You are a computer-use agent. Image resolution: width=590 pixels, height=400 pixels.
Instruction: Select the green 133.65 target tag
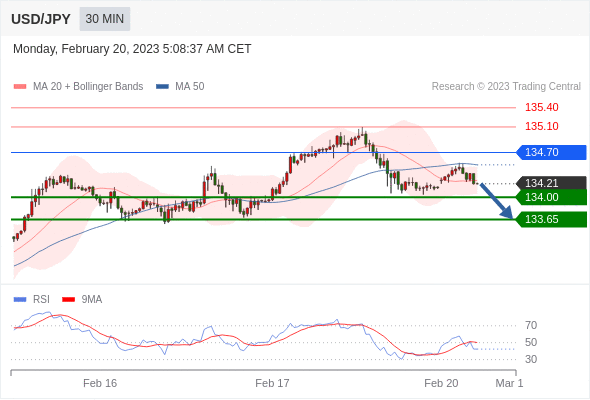tap(551, 219)
